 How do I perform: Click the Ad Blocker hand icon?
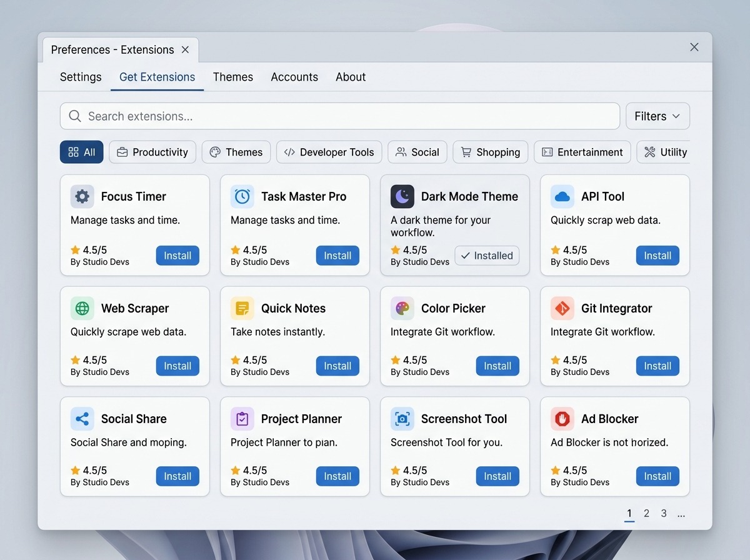[x=562, y=419]
